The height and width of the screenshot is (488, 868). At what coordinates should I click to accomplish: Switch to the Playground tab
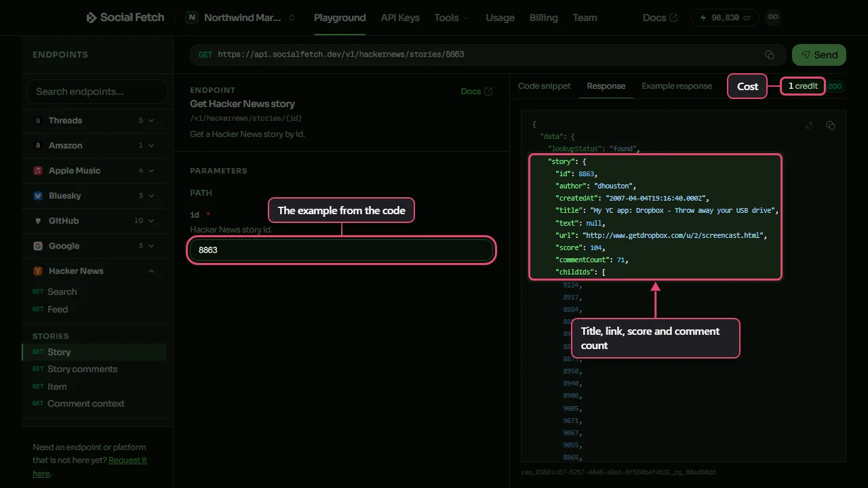tap(340, 18)
